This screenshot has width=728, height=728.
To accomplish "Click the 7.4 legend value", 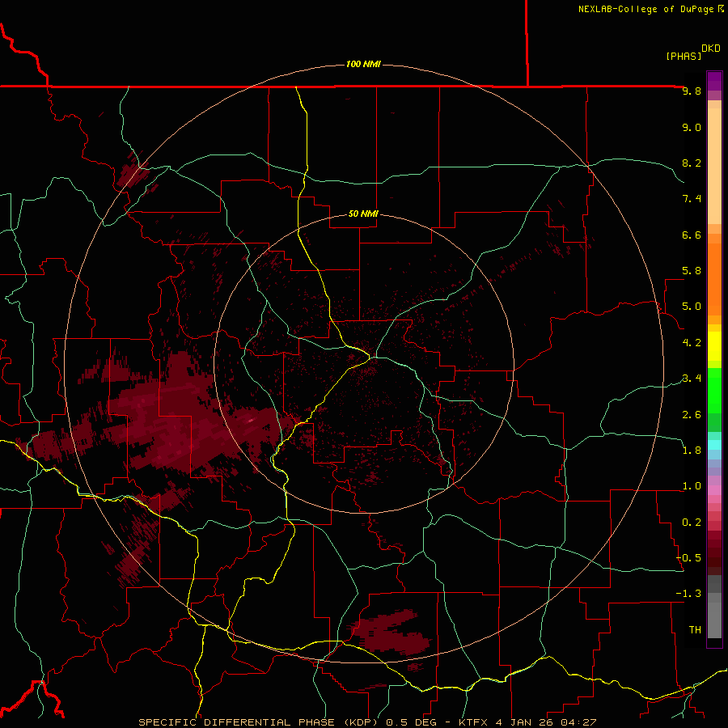I will [692, 199].
